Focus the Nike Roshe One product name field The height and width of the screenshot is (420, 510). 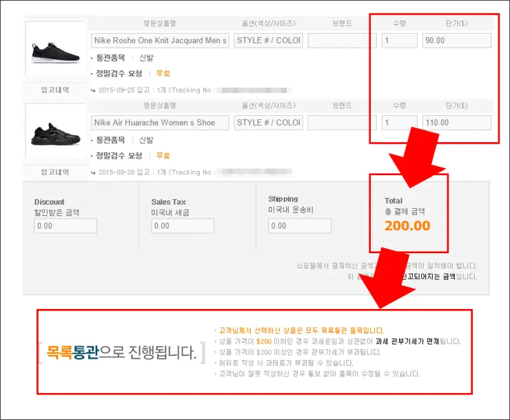(x=160, y=41)
